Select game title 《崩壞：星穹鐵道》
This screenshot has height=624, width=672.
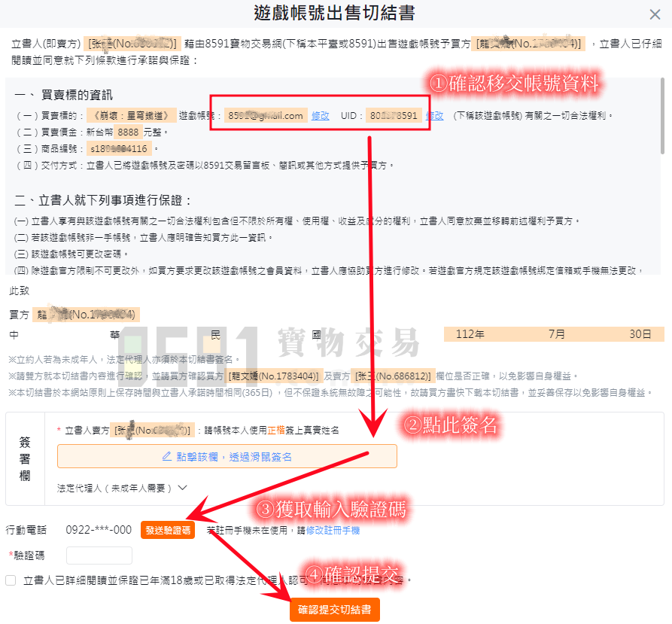point(131,116)
